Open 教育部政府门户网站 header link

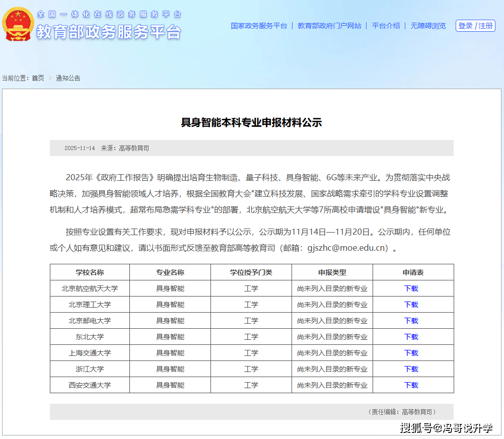click(x=329, y=26)
